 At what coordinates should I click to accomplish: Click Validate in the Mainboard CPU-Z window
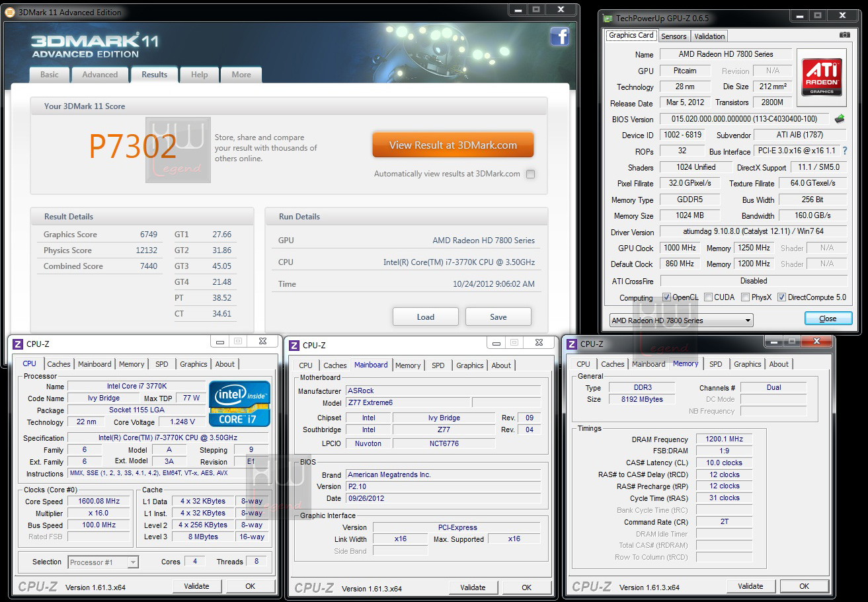click(x=473, y=587)
